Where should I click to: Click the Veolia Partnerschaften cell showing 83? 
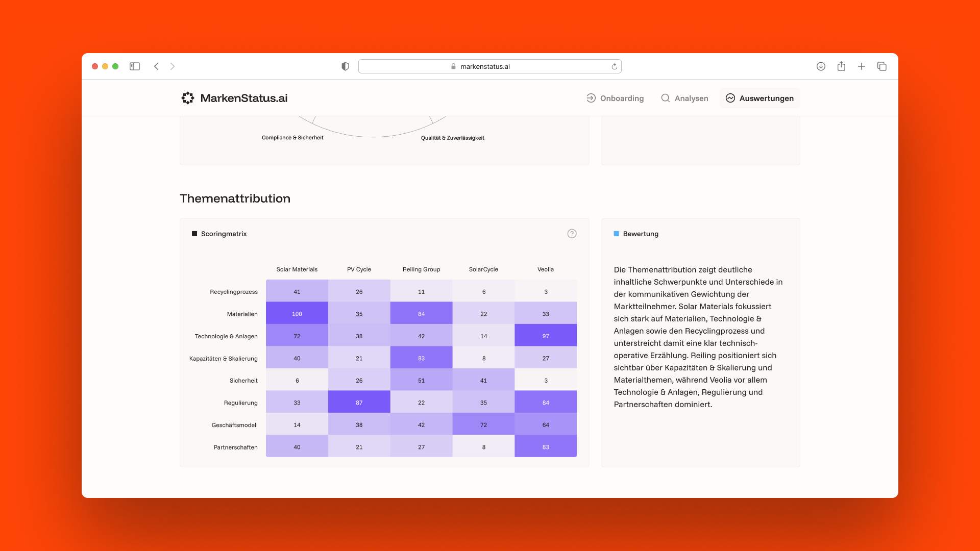546,447
